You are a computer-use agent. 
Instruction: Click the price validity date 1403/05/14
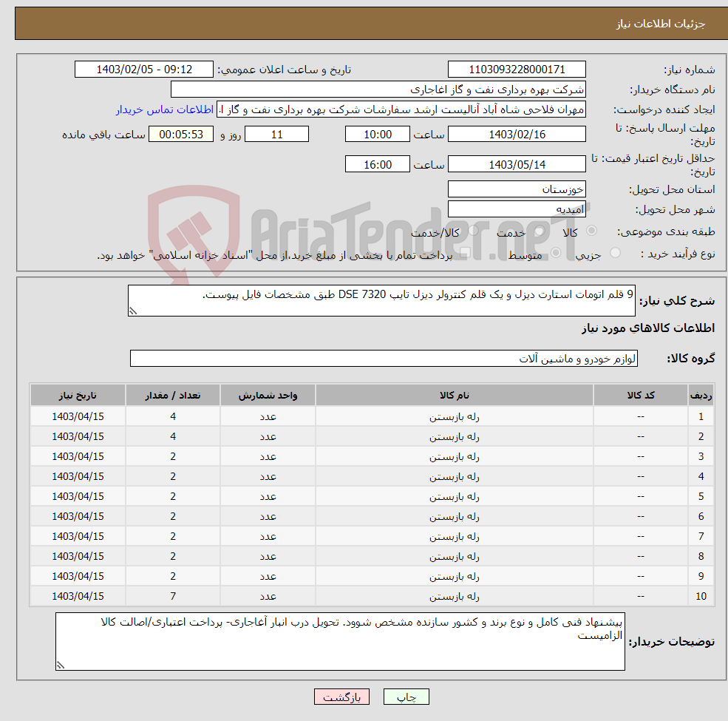[517, 164]
